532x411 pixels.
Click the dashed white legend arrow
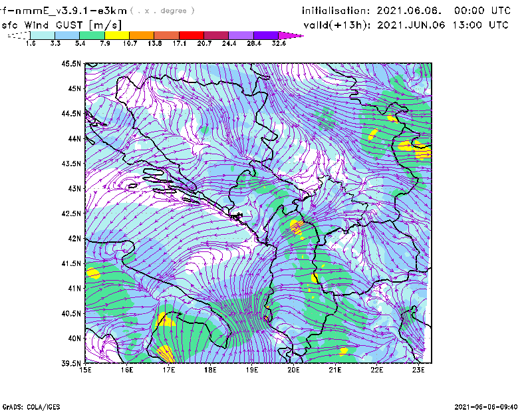pyautogui.click(x=19, y=35)
